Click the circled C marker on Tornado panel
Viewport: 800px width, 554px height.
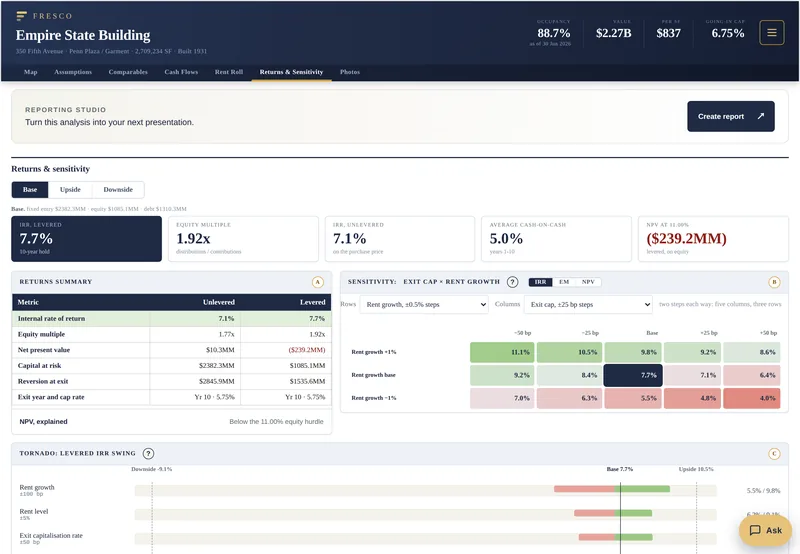pyautogui.click(x=774, y=453)
